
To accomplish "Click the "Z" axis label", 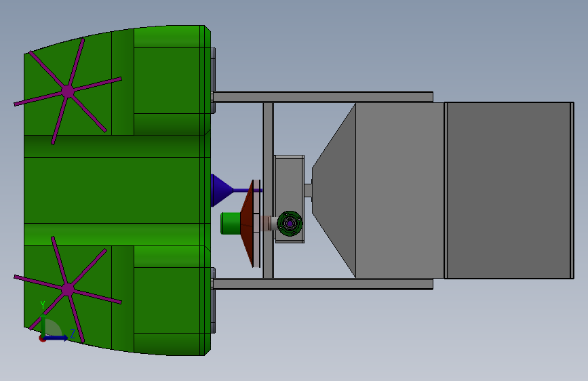I will pos(73,334).
